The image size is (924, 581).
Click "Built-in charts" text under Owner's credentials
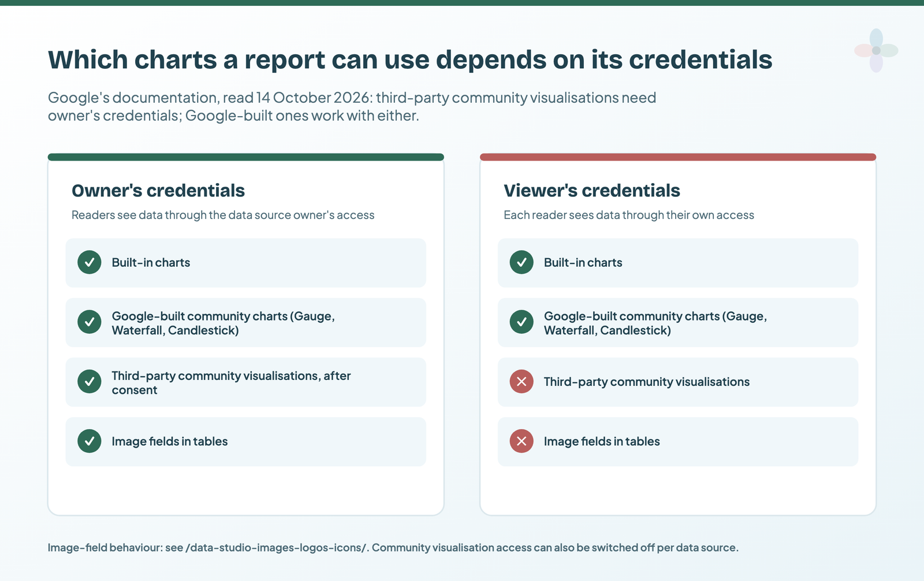pyautogui.click(x=151, y=262)
